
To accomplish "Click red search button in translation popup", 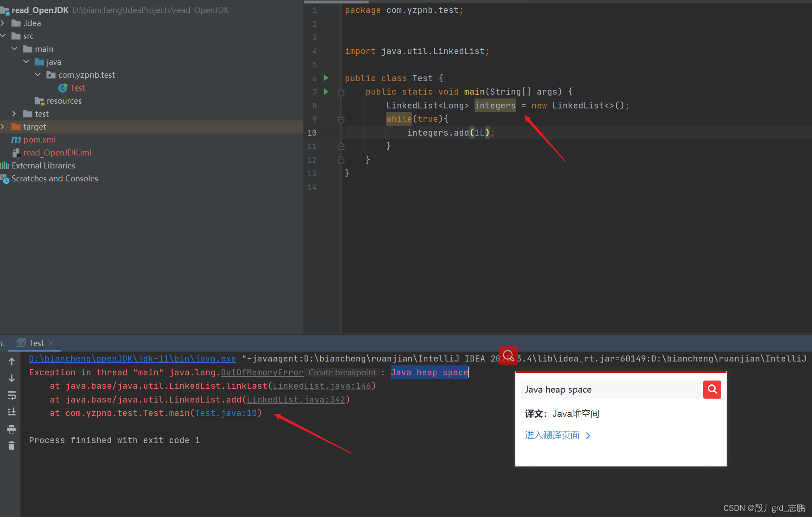I will (x=712, y=390).
